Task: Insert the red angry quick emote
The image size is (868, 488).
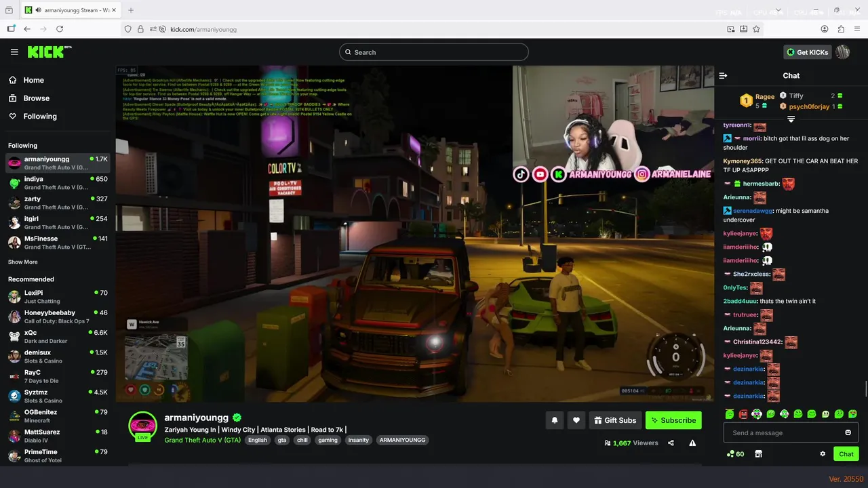Action: 743,414
